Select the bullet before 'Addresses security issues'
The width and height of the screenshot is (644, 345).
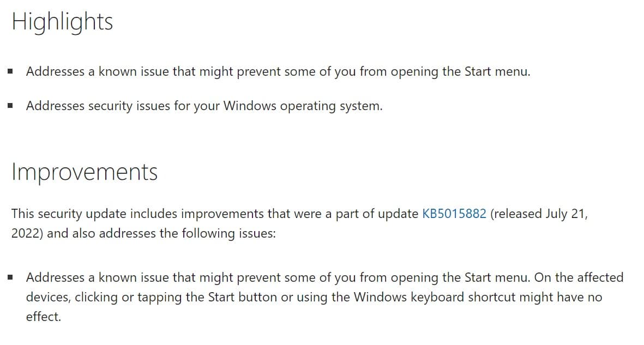click(x=10, y=106)
